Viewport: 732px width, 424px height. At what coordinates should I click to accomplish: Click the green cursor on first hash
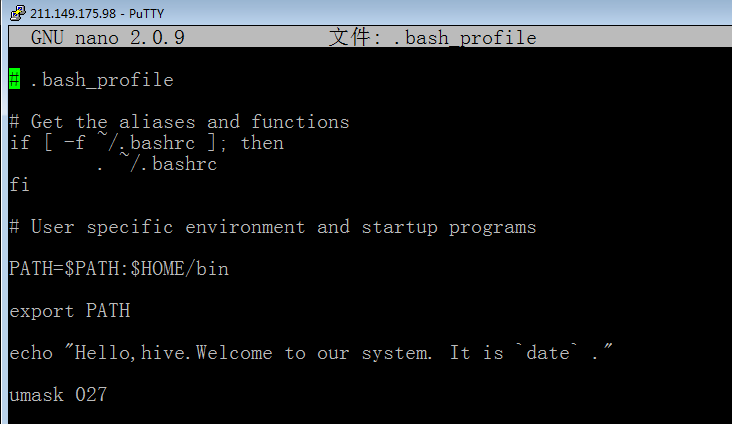coord(14,79)
